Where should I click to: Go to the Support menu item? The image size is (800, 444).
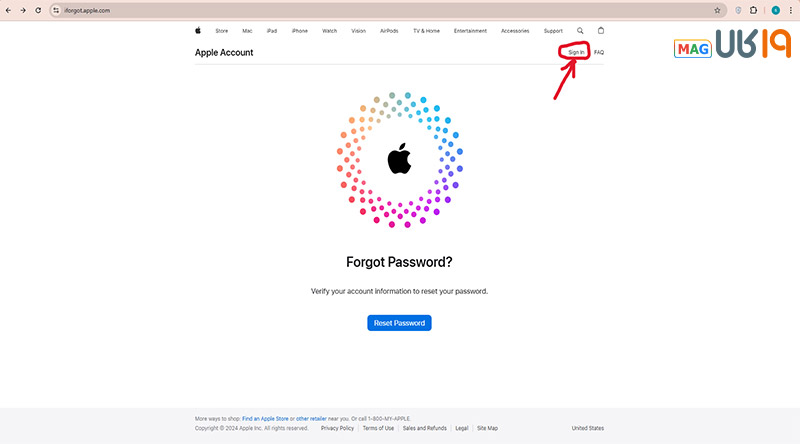553,31
